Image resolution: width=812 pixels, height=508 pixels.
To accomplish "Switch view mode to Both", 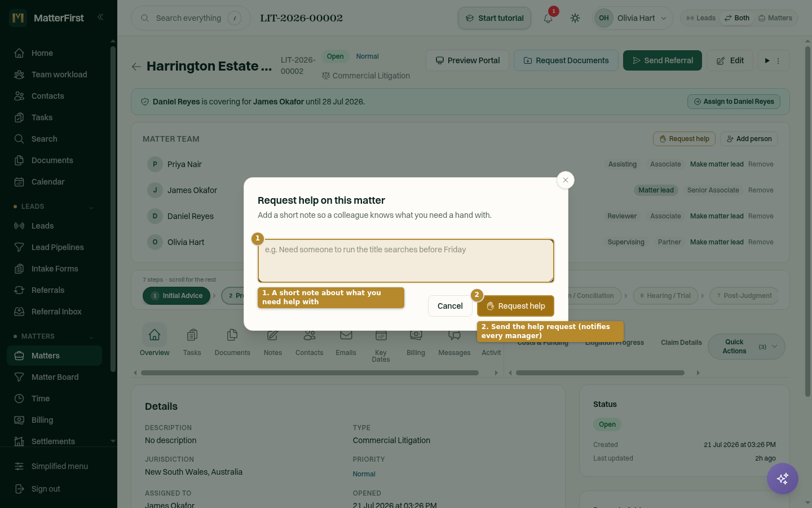I will tap(737, 18).
